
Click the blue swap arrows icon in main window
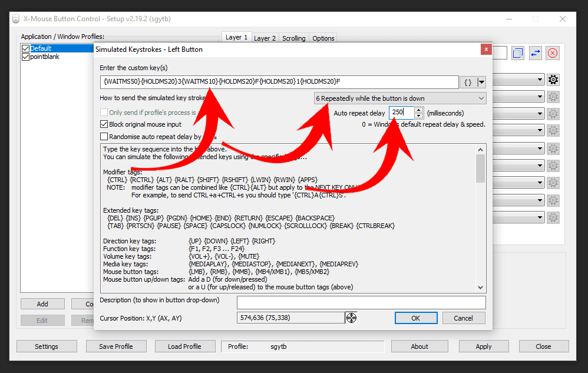click(x=536, y=53)
